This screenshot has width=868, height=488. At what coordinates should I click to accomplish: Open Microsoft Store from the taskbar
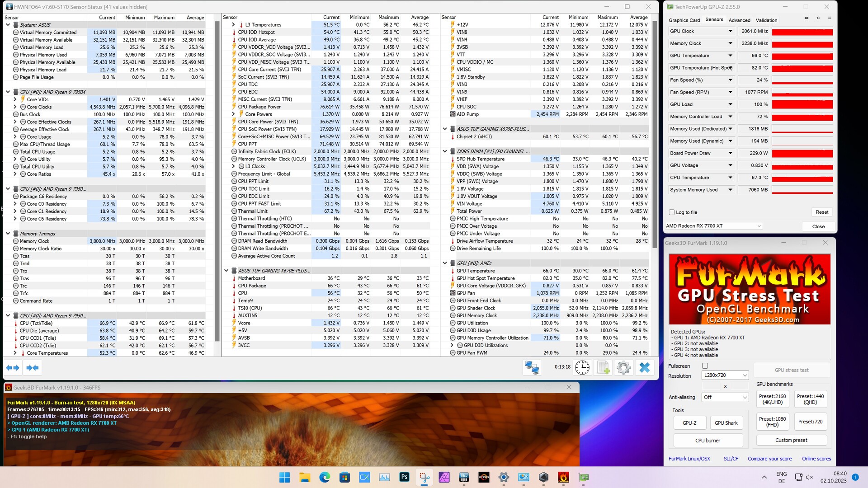tap(344, 477)
